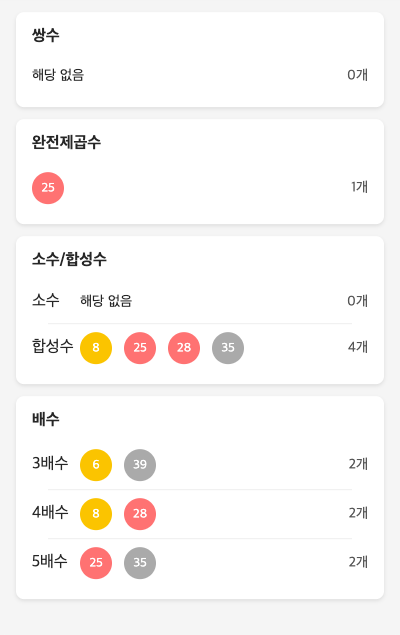Viewport: 400px width, 635px height.
Task: Tap ball 25 in 합성수 row
Action: pos(140,348)
